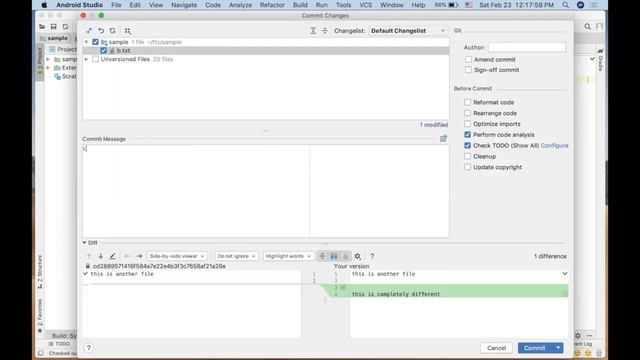Viewport: 640px width, 360px height.
Task: Jump to previous difference arrow in Diff
Action: coord(89,256)
